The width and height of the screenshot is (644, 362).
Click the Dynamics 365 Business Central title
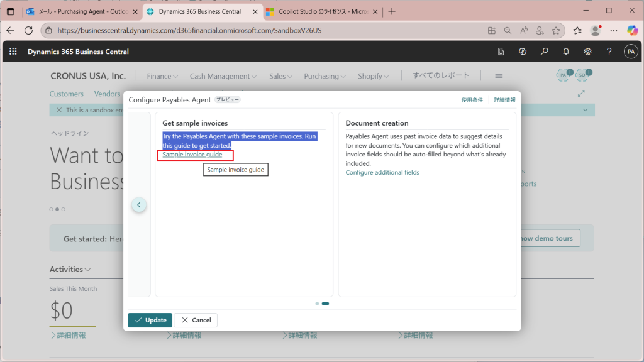pyautogui.click(x=78, y=52)
